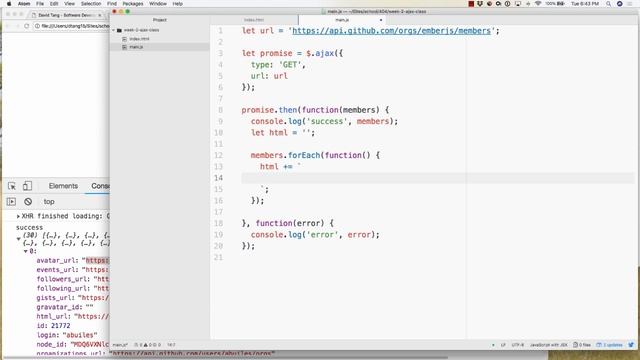
Task: Open the macOS Spotlight search icon
Action: [x=609, y=4]
